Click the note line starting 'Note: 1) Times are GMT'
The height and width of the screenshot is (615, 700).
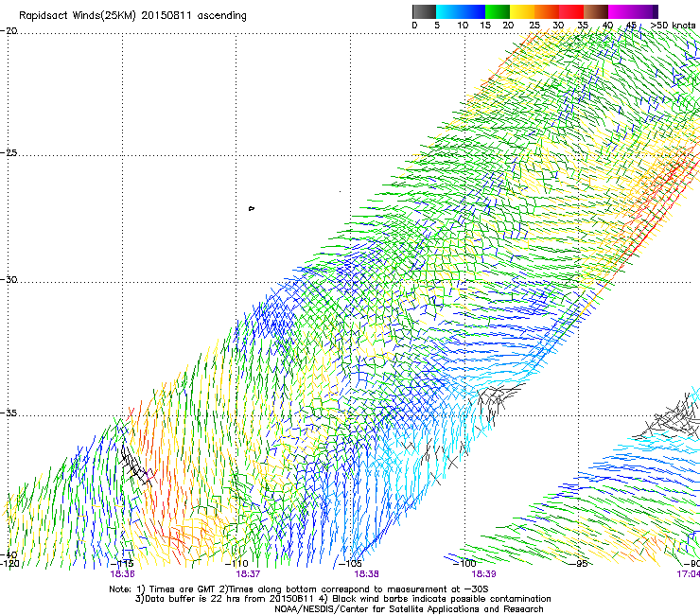(x=298, y=589)
